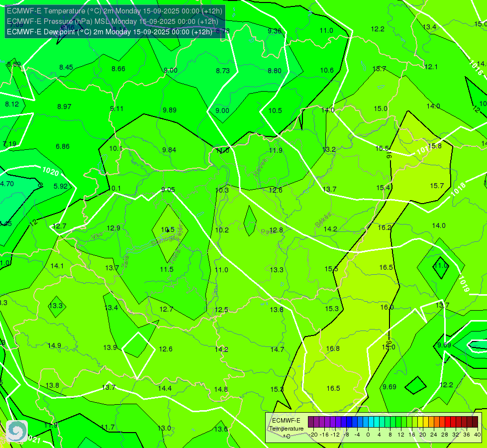Click the legend swatch above the 0 label
This screenshot has width=487, height=448.
[x=366, y=422]
